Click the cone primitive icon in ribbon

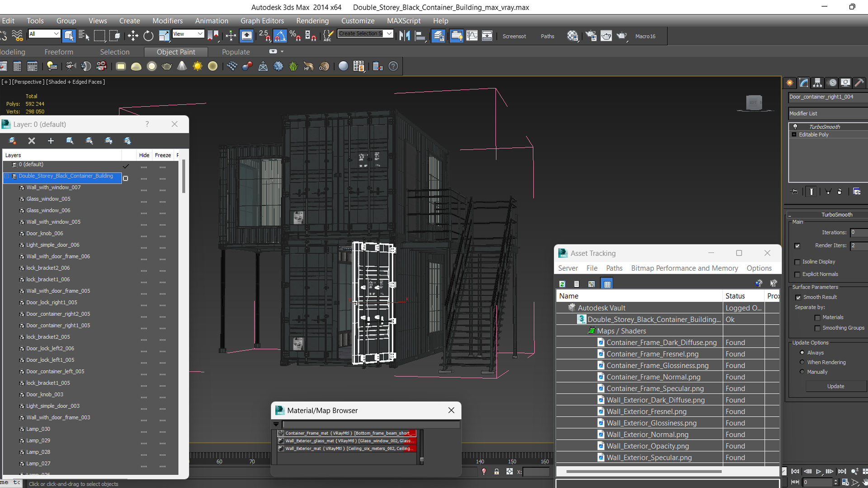182,66
